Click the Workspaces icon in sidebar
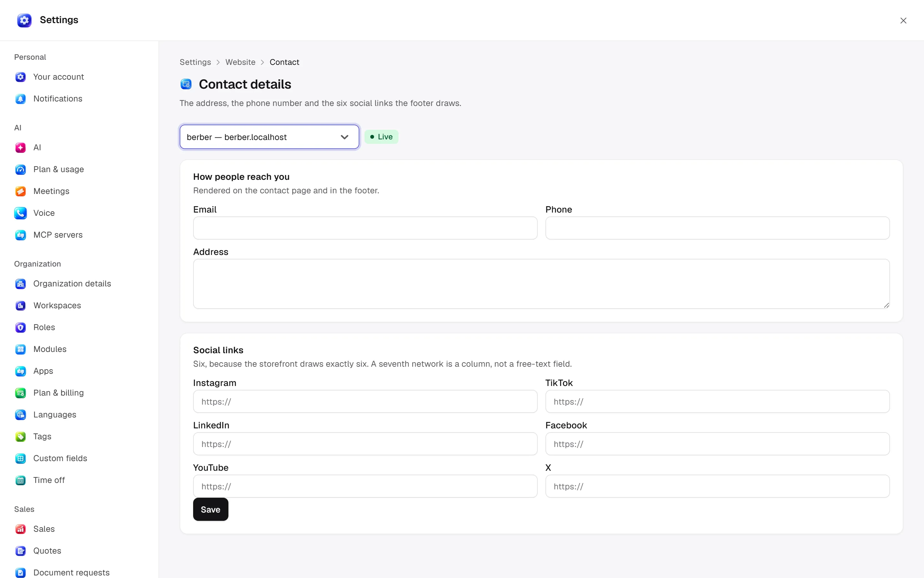The width and height of the screenshot is (924, 578). (21, 305)
